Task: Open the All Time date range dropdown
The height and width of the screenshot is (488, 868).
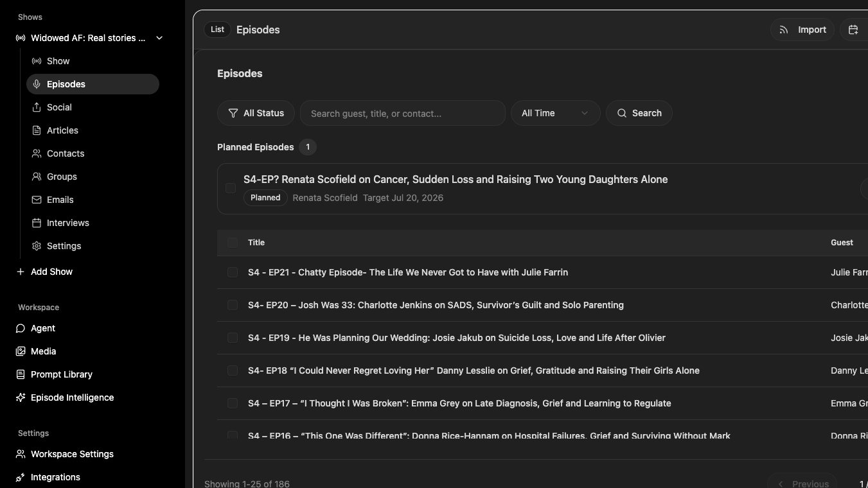Action: coord(555,113)
